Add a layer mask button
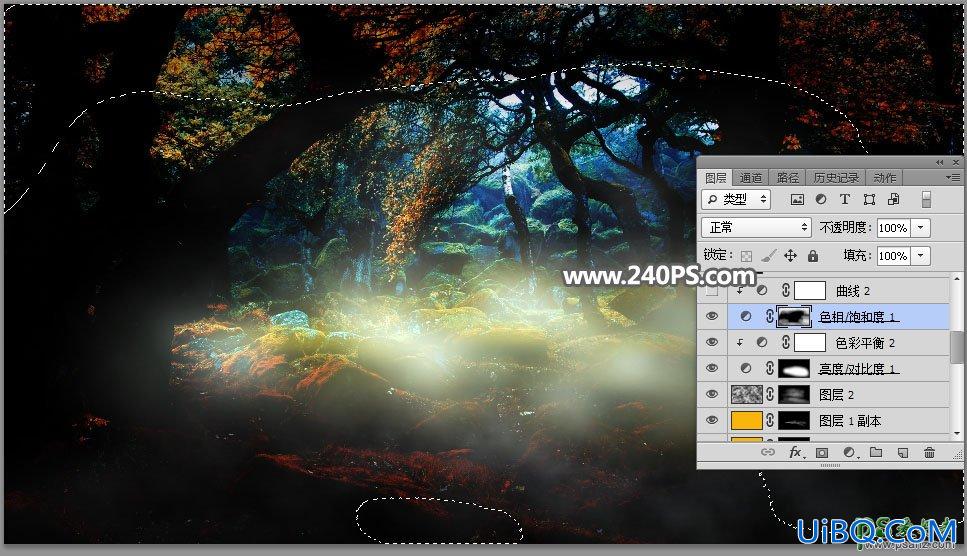Viewport: 967px width, 556px height. pos(821,452)
